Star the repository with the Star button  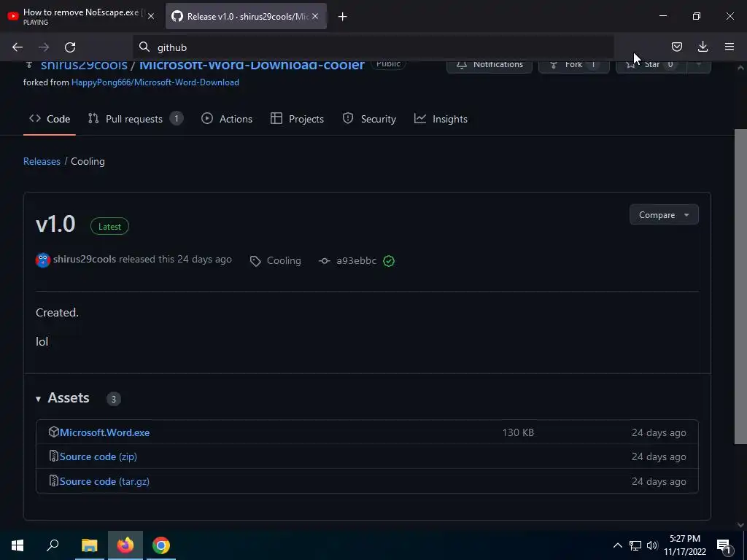[651, 66]
